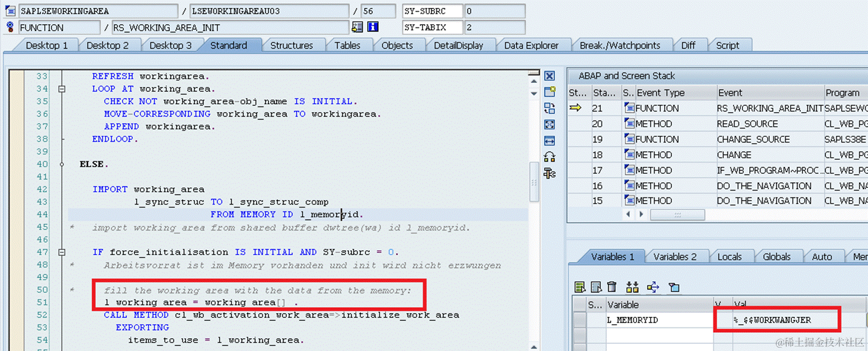Collapse the LOOP block at line 34
868x351 pixels.
coord(62,89)
